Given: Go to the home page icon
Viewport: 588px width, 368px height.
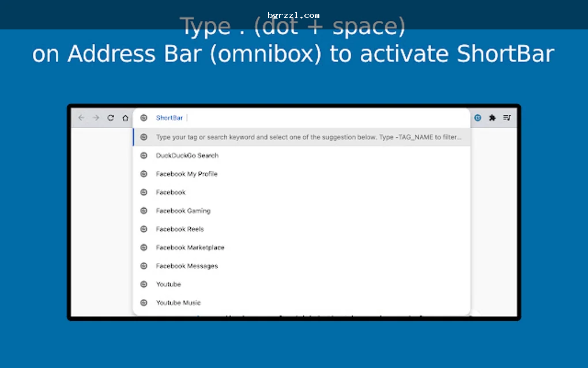Looking at the screenshot, I should 125,118.
